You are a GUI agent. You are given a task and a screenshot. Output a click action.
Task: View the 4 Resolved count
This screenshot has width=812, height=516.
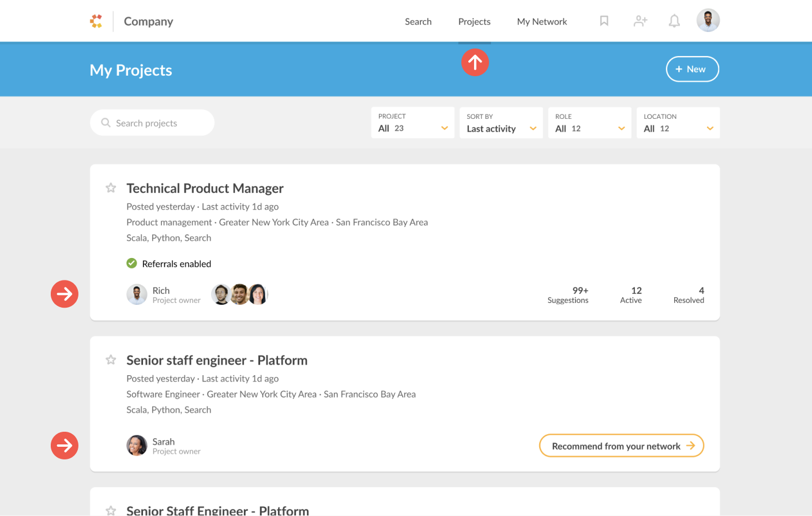point(689,295)
